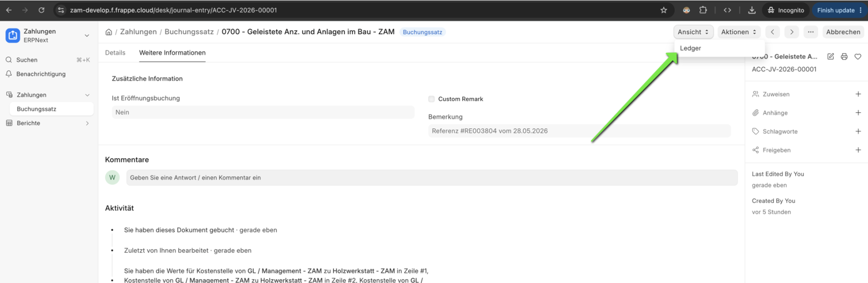This screenshot has width=868, height=283.
Task: Click the Zuweisen label
Action: pyautogui.click(x=776, y=94)
